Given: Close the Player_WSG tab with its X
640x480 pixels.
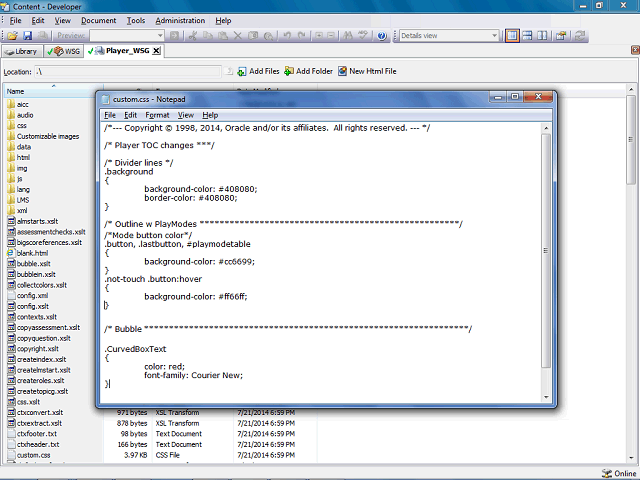Looking at the screenshot, I should [x=156, y=51].
